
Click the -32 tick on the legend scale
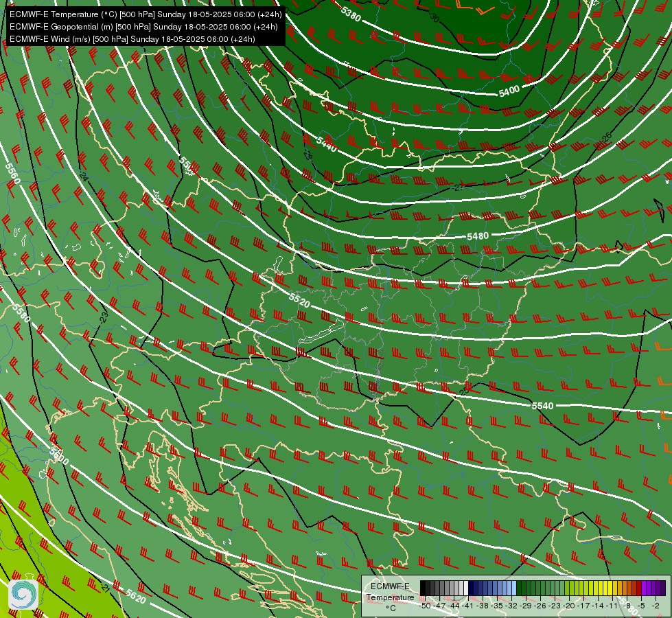tap(511, 606)
